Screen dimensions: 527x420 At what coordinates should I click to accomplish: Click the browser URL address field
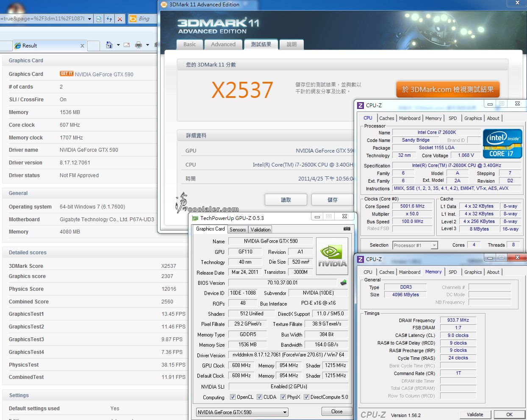[42, 19]
